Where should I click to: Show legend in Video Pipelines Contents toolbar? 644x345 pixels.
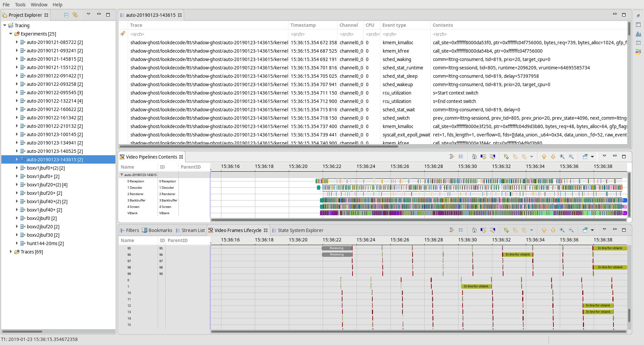[x=461, y=157]
